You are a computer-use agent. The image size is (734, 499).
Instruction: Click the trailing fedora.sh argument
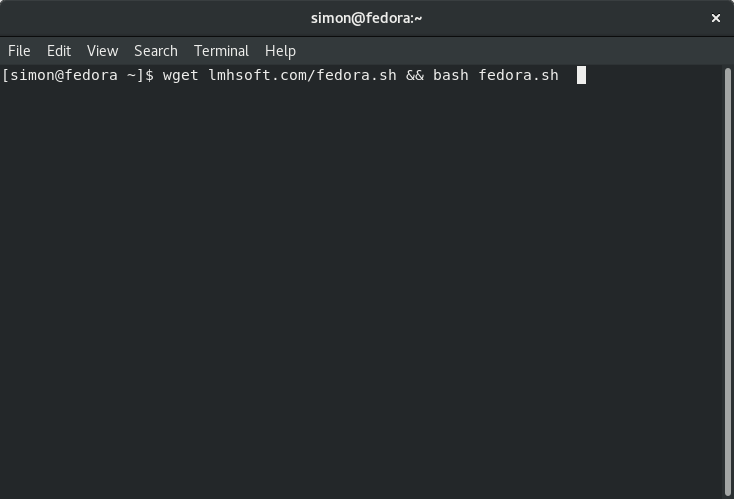pyautogui.click(x=519, y=75)
